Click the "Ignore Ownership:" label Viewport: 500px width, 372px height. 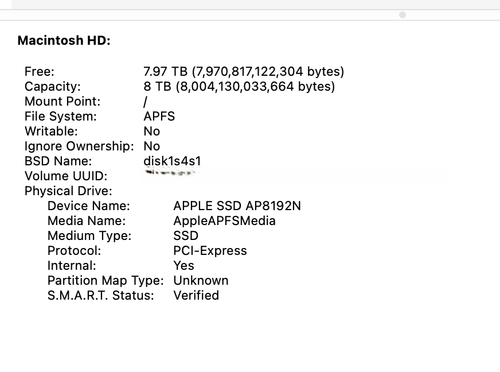click(x=79, y=146)
